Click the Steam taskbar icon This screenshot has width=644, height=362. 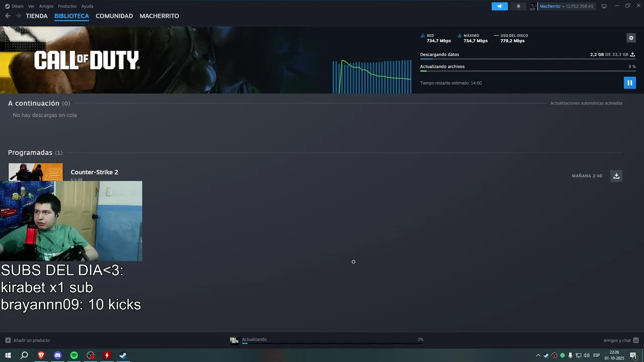coord(123,355)
